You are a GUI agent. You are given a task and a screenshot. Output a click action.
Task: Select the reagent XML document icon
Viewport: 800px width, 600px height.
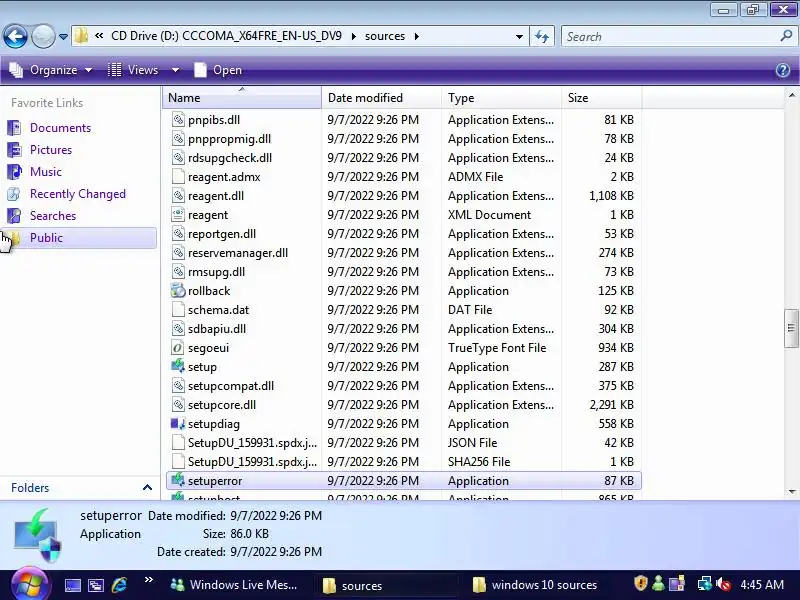178,214
